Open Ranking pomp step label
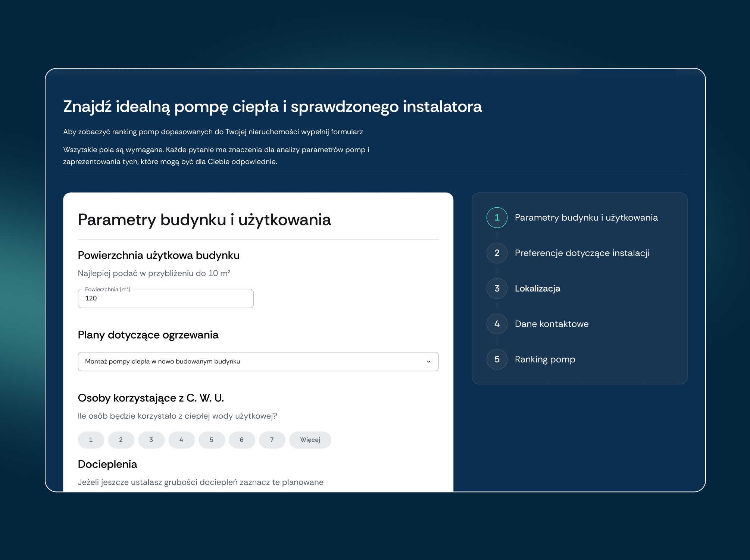750x560 pixels. tap(545, 359)
